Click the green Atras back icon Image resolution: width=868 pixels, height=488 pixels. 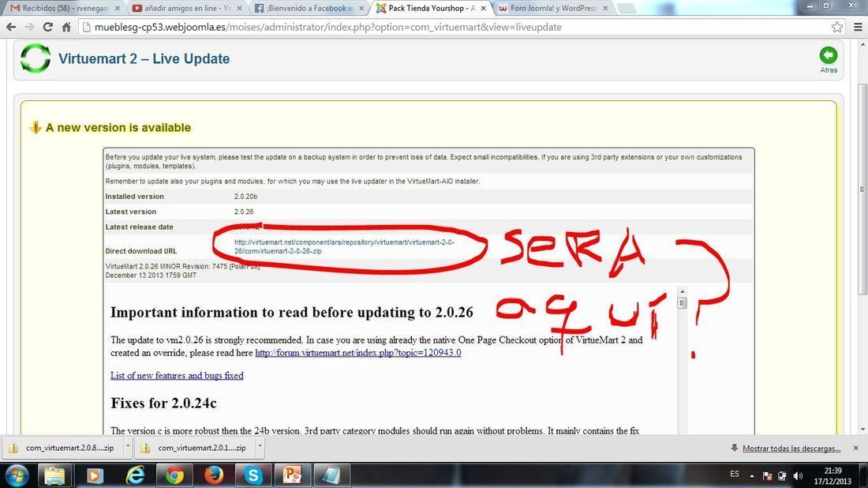828,56
